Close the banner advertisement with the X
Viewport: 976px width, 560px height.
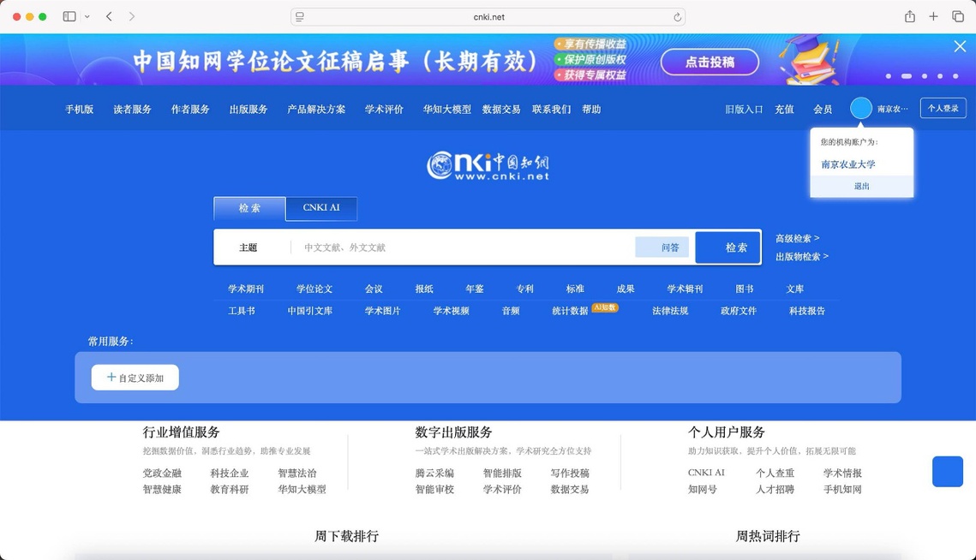tap(960, 46)
